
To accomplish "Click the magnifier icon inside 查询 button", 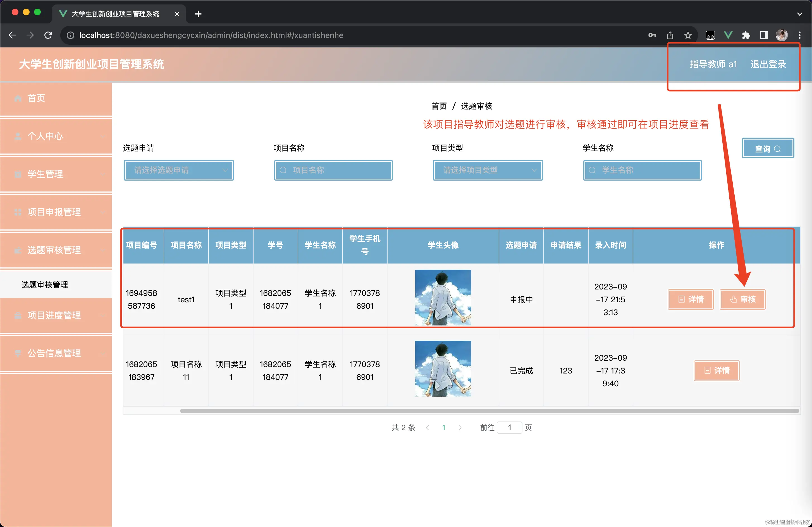I will tap(778, 148).
